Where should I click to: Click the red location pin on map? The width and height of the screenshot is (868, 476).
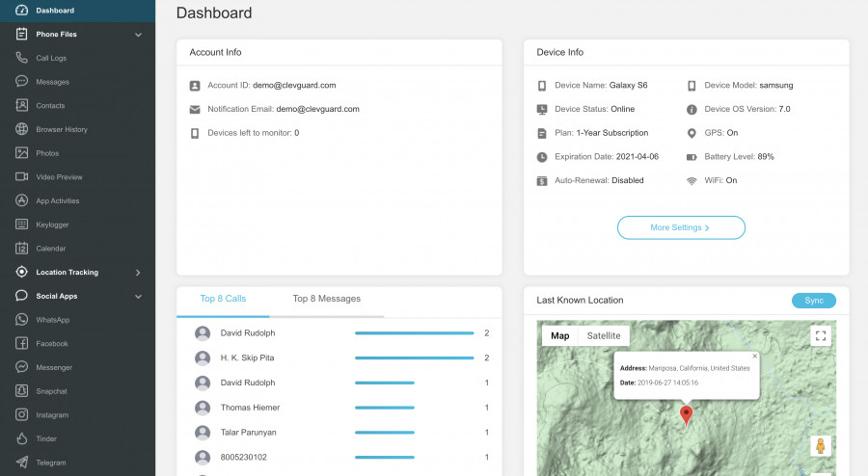(686, 414)
